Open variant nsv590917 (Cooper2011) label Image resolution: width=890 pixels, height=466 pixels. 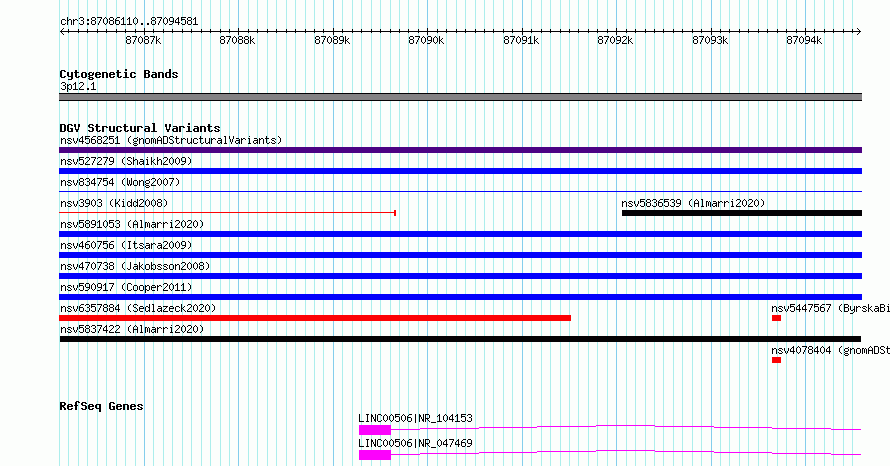(x=126, y=287)
